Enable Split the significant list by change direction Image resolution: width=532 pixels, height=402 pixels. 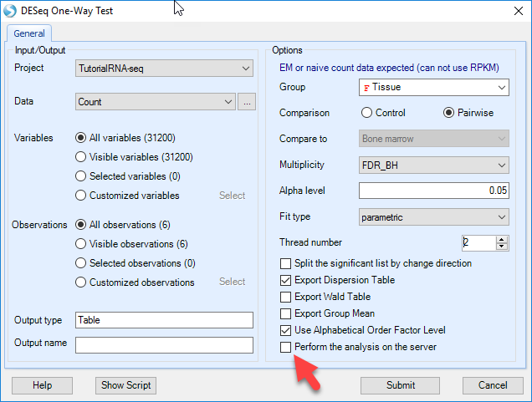coord(286,263)
